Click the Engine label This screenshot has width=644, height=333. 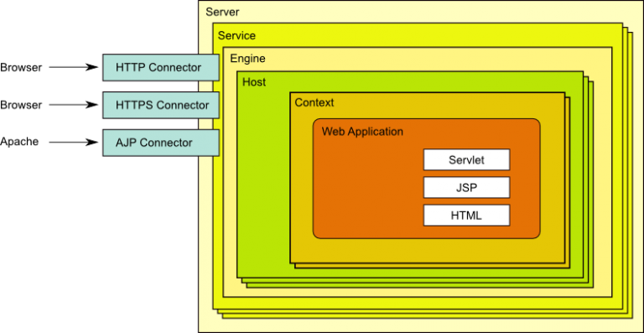click(247, 59)
